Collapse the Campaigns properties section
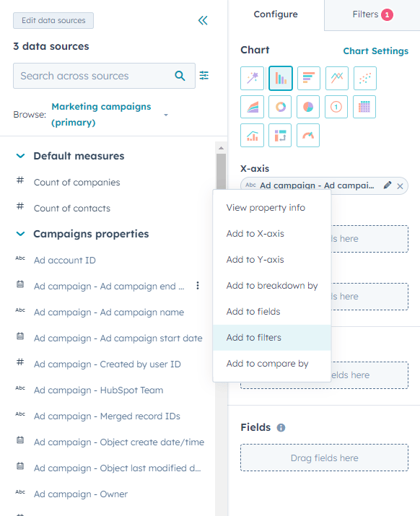The width and height of the screenshot is (420, 516). (21, 234)
